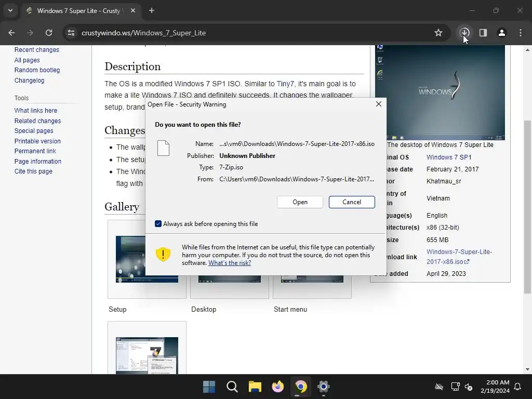The width and height of the screenshot is (532, 399).
Task: Open File Explorer from taskbar
Action: [x=255, y=387]
